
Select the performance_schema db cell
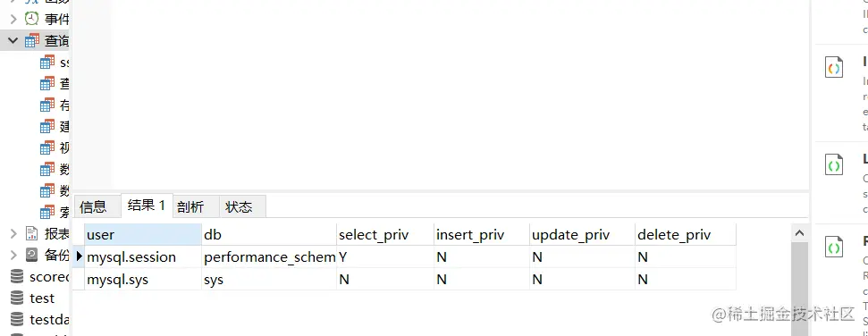pos(269,256)
